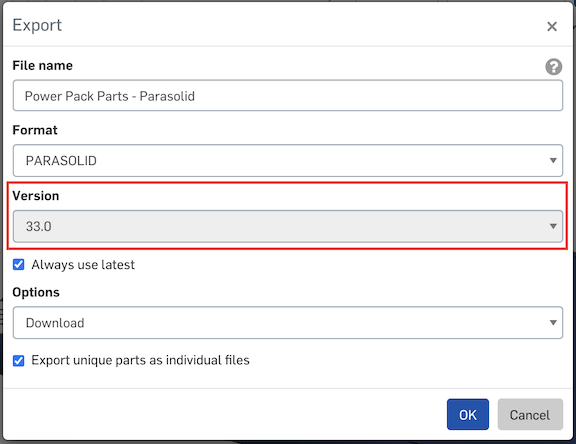This screenshot has height=444, width=576.
Task: Click the 'Export unique parts as individual files' label
Action: [x=140, y=360]
